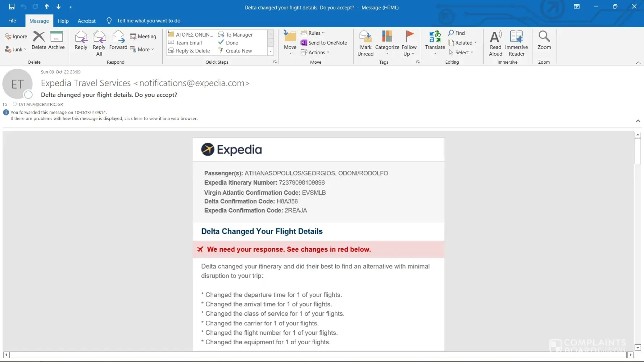This screenshot has width=644, height=362.
Task: Expand the Quick Steps gallery arrow
Action: click(x=270, y=51)
